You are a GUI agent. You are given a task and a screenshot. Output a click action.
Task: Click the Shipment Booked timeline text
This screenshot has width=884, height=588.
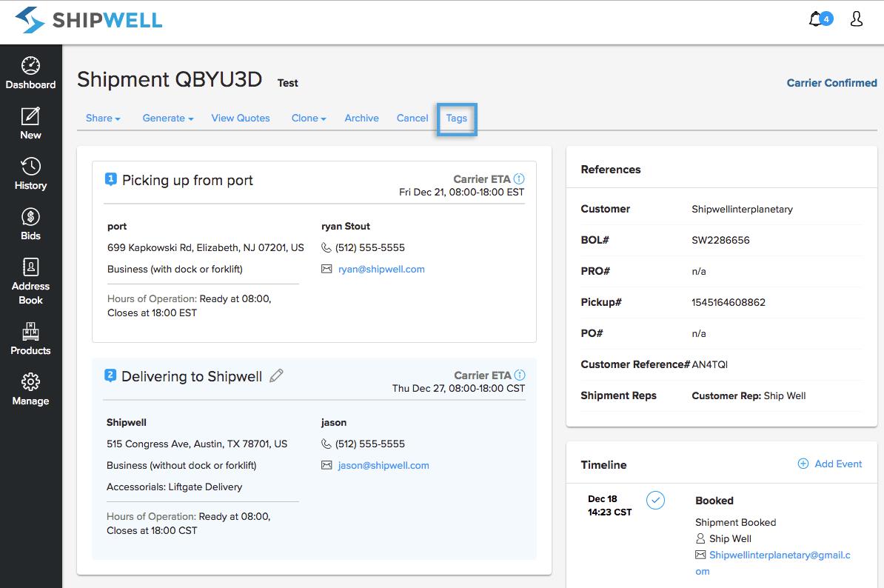coord(735,522)
